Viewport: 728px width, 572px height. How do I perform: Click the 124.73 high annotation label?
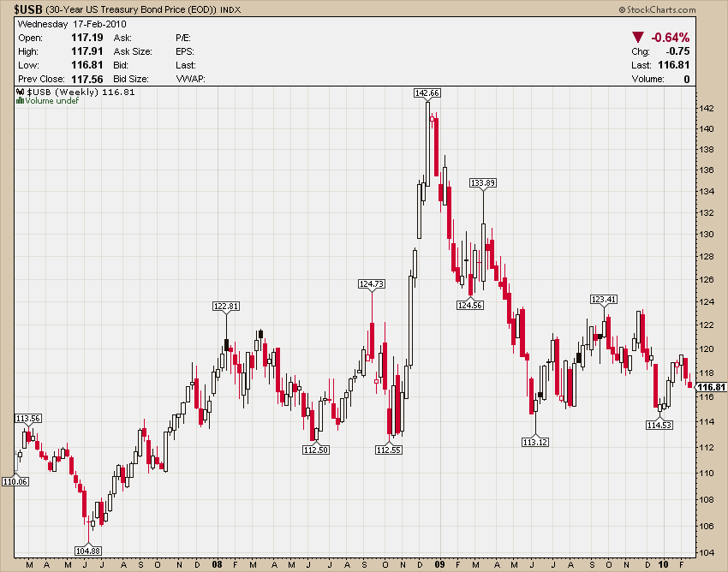(x=372, y=283)
